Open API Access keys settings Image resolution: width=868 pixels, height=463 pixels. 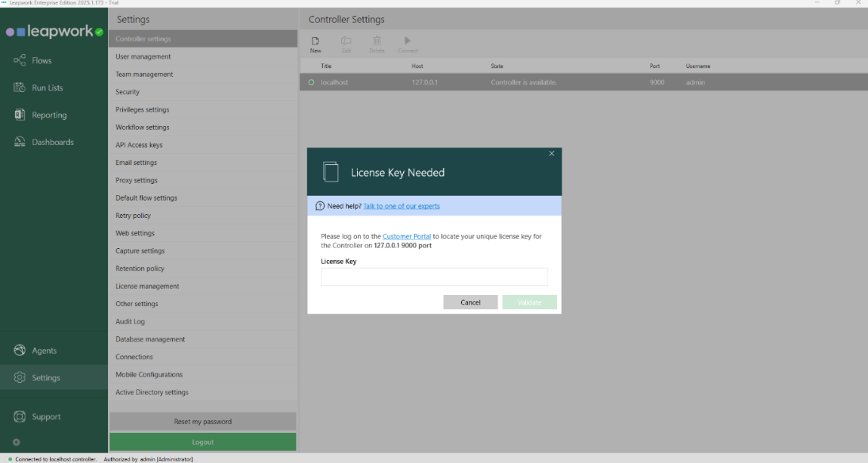pyautogui.click(x=202, y=145)
